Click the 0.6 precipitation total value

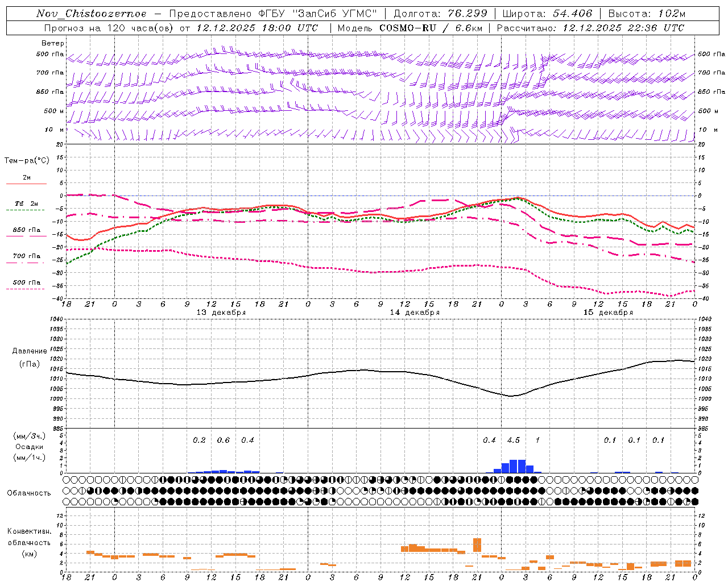point(224,440)
